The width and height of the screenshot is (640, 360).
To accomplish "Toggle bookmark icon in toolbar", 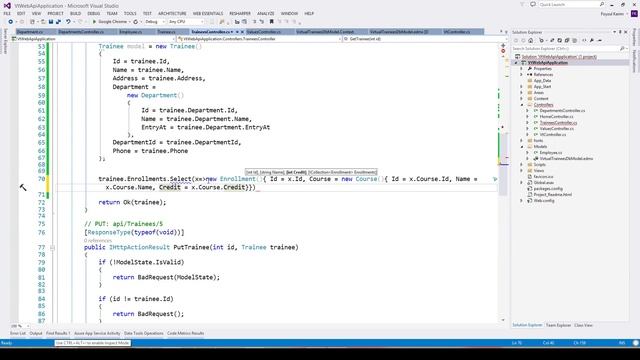I will tap(271, 22).
